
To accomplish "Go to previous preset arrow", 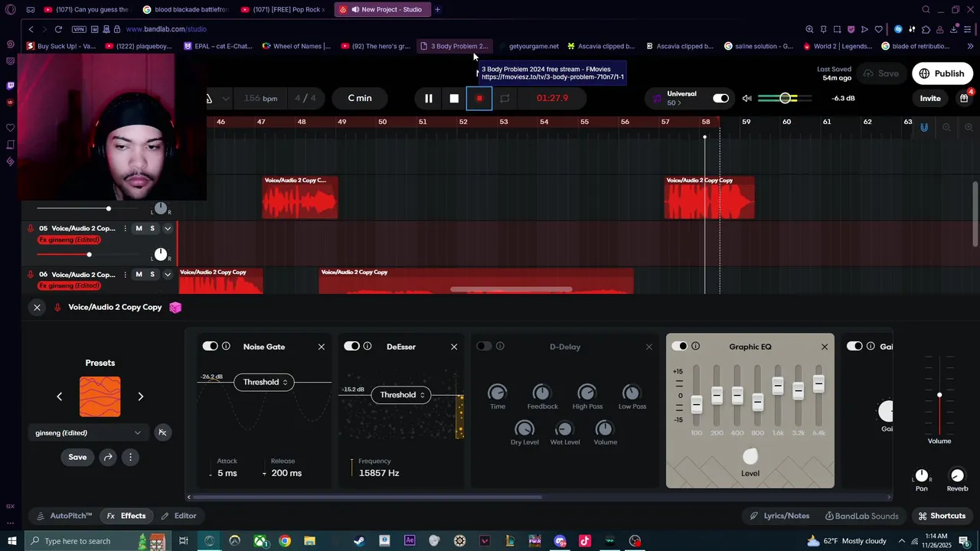I will pyautogui.click(x=59, y=396).
